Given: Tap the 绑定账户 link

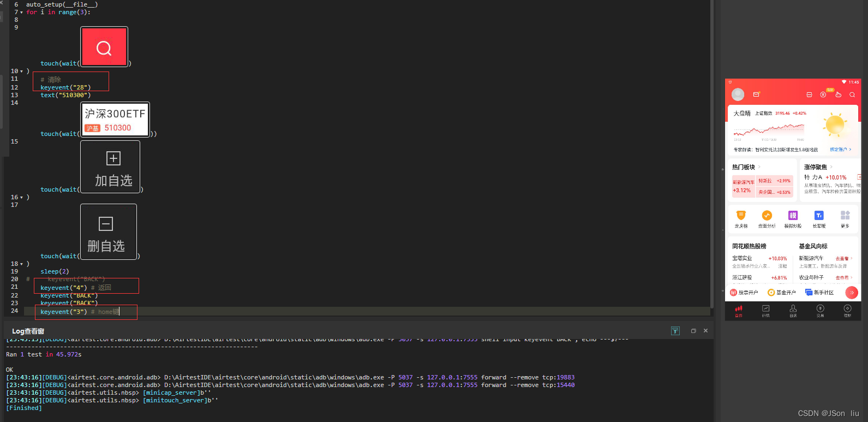Looking at the screenshot, I should coord(840,150).
